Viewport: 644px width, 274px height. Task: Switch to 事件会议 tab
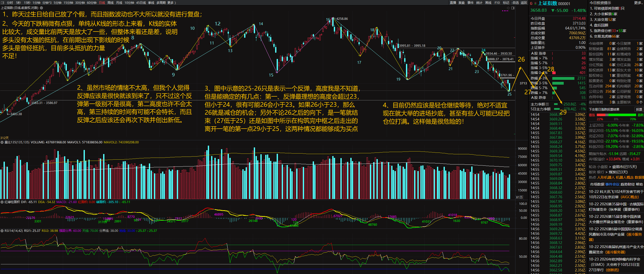[612, 184]
